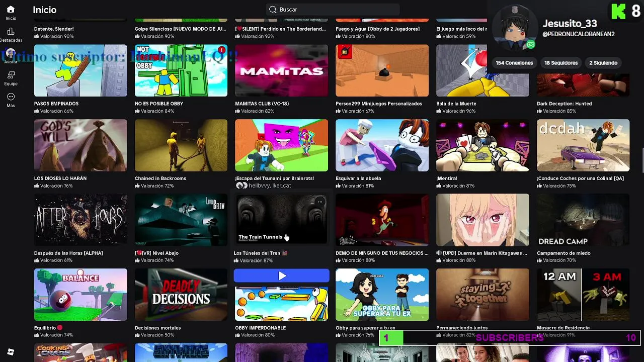The width and height of the screenshot is (644, 362).
Task: Click 'Decisiones mortales' title text
Action: 157,328
